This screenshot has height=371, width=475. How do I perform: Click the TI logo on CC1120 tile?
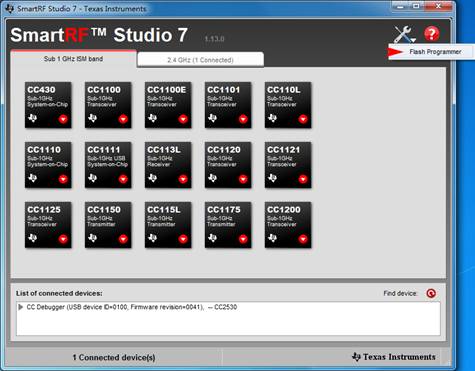(x=213, y=178)
